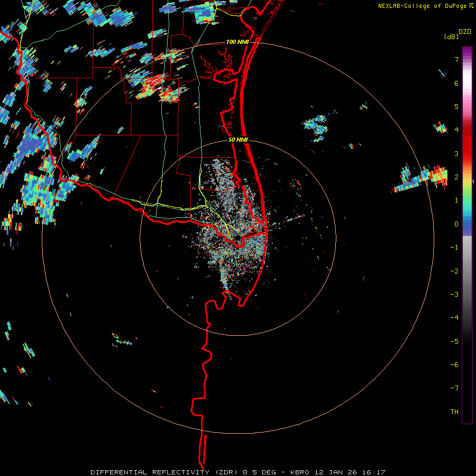Click the -6 value on color scale
This screenshot has width=476, height=476.
(454, 365)
